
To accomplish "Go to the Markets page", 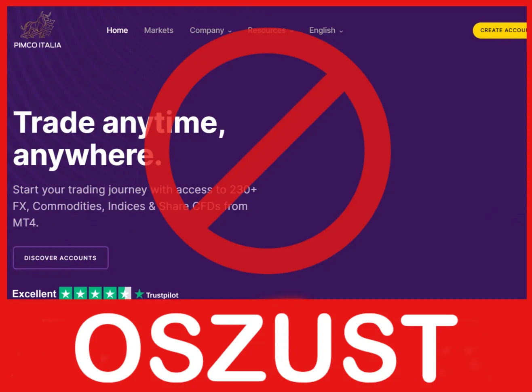I will (x=158, y=30).
